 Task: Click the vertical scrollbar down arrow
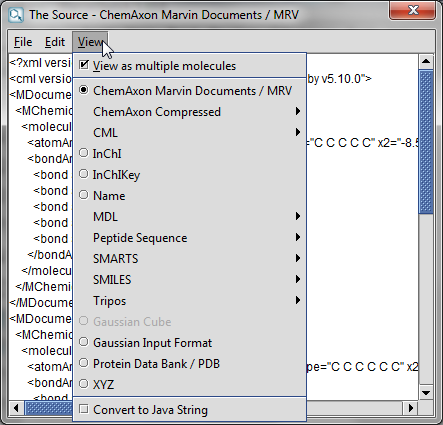click(426, 392)
